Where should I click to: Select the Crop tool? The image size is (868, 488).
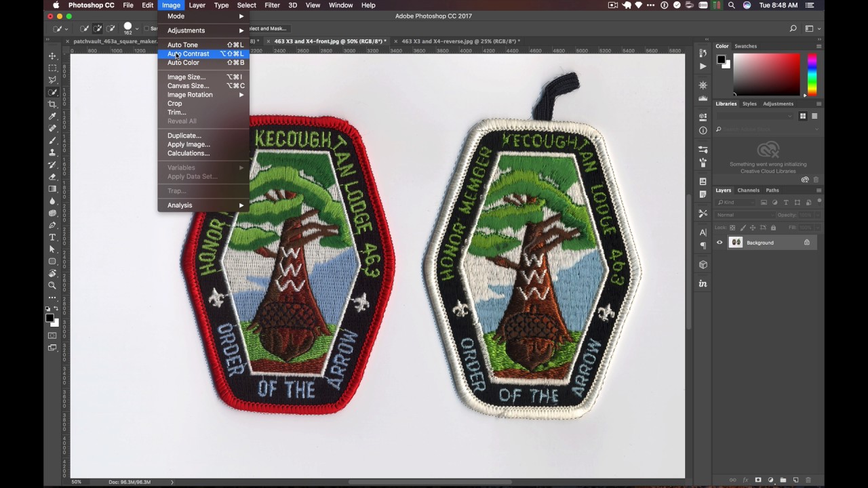pos(52,104)
